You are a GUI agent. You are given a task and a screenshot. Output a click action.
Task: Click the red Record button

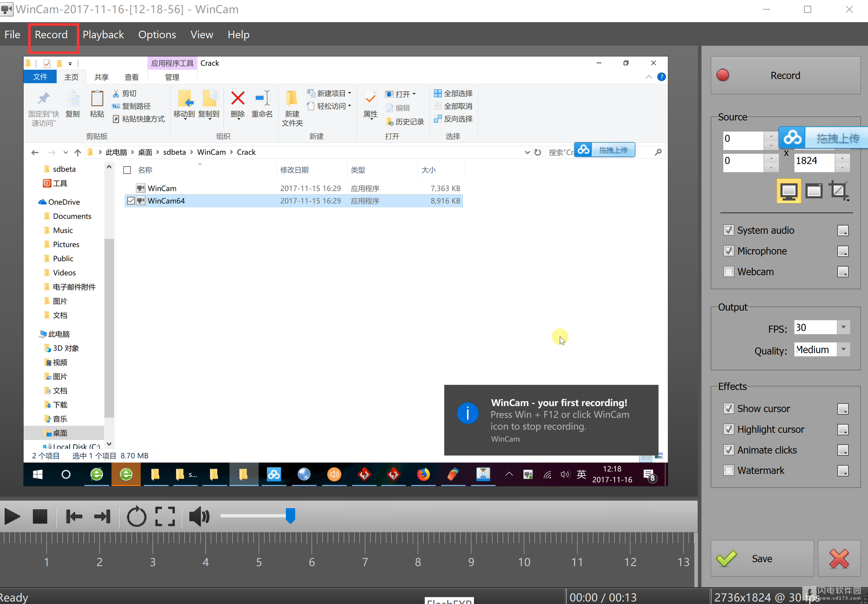point(785,75)
